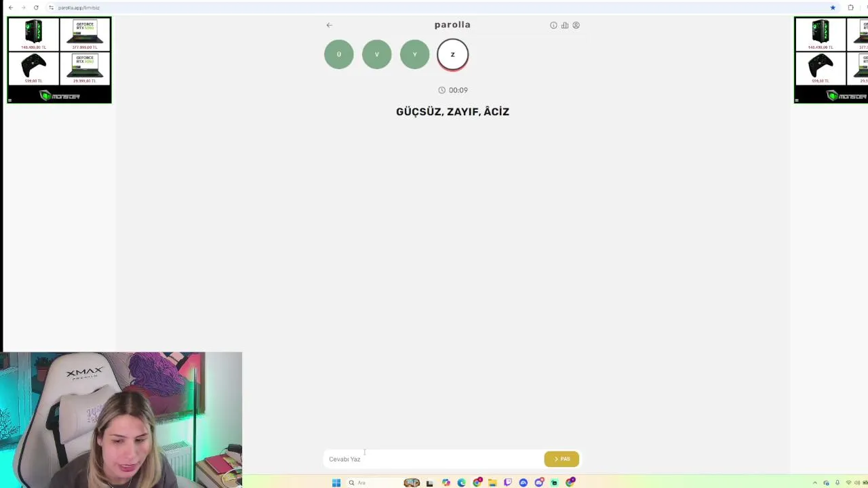Viewport: 868px width, 488px height.
Task: Click the browser forward button
Action: tap(23, 7)
